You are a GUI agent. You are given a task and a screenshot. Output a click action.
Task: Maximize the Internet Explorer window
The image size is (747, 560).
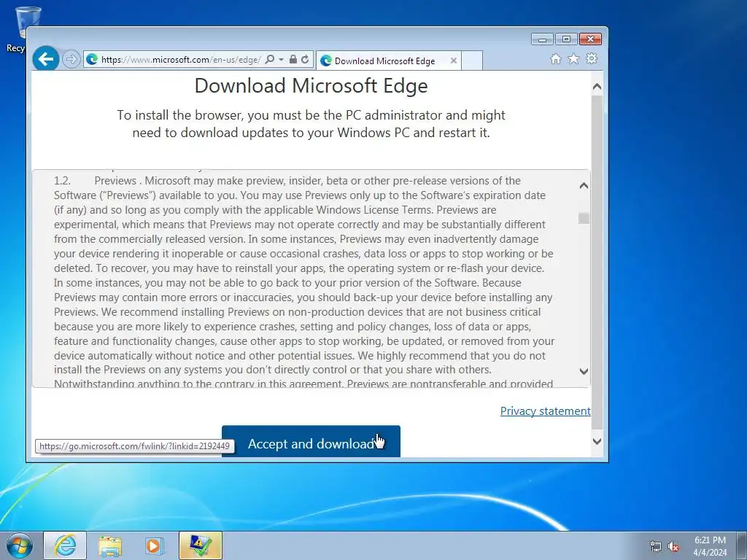pos(566,39)
